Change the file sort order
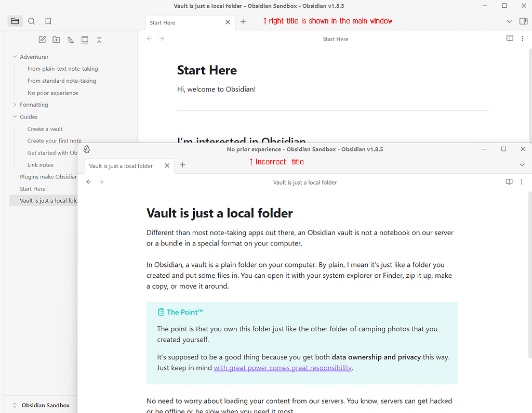Viewport: 532px width, 413px height. [71, 40]
